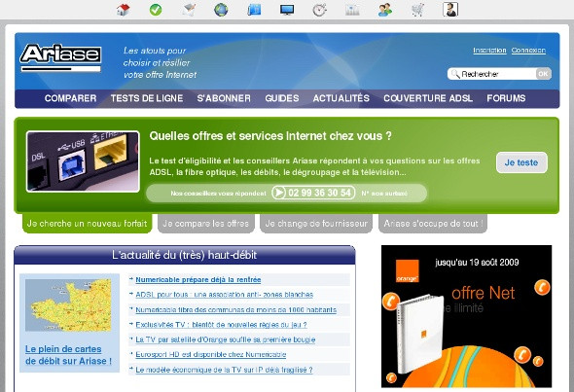Click the advisor with headset icon

pyautogui.click(x=450, y=10)
